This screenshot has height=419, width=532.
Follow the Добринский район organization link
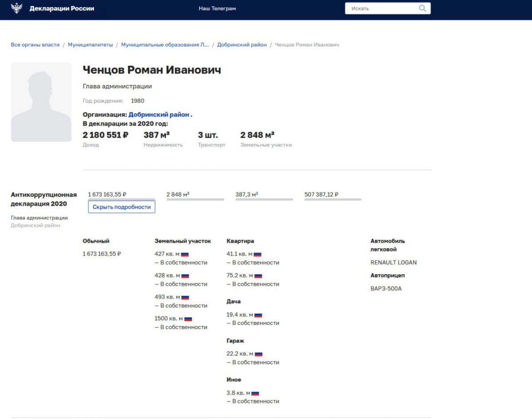(159, 115)
